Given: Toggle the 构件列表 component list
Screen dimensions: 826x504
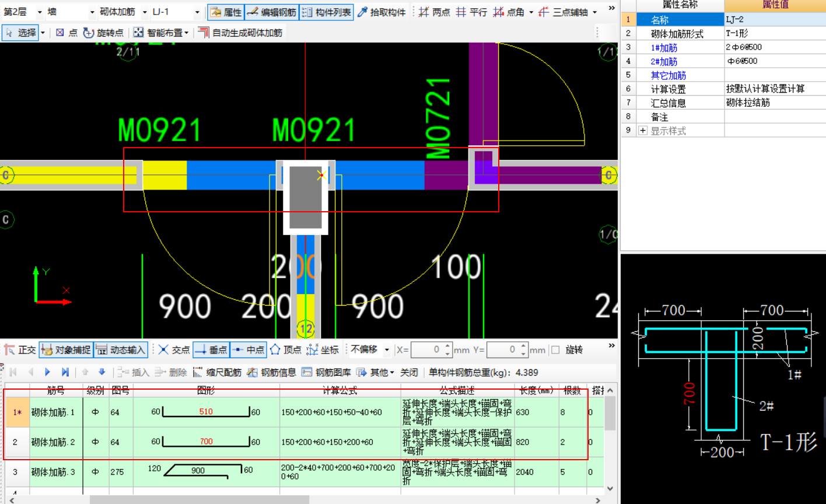Looking at the screenshot, I should click(x=326, y=12).
